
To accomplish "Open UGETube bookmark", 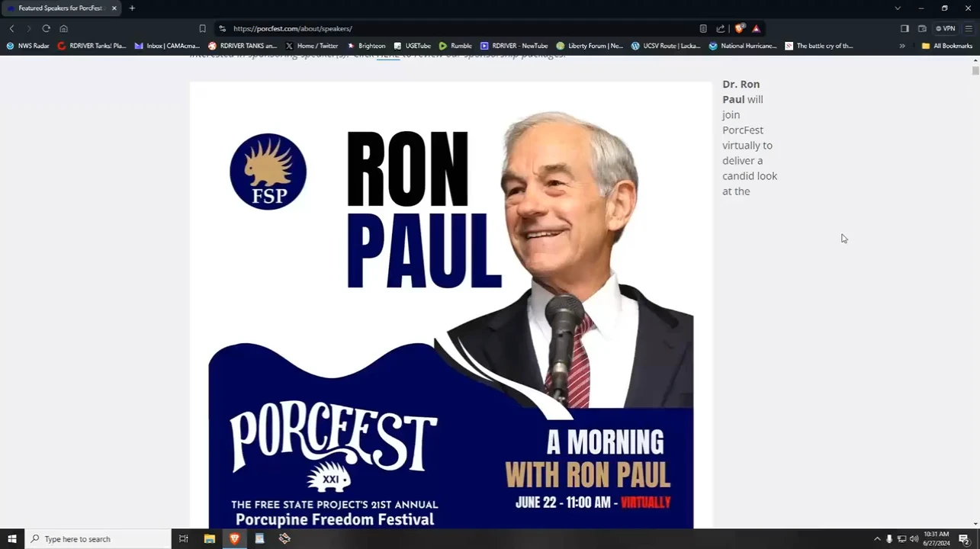I will [412, 46].
